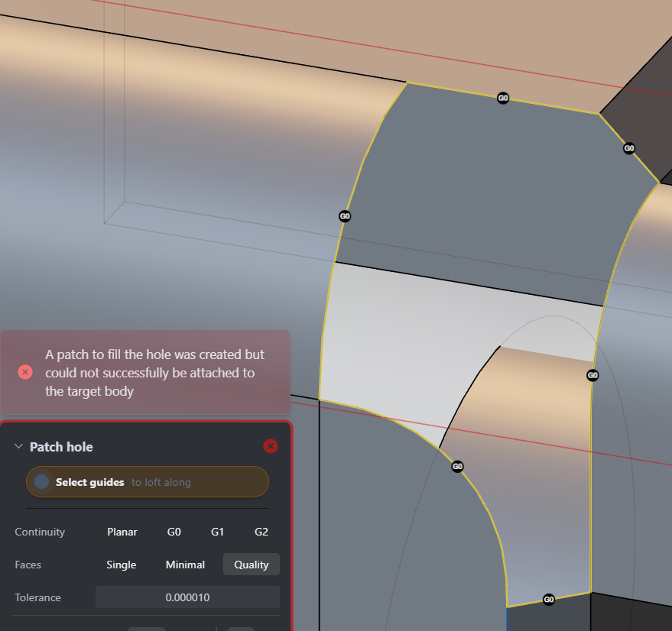The width and height of the screenshot is (672, 631).
Task: Set Continuity to Planar
Action: 122,532
